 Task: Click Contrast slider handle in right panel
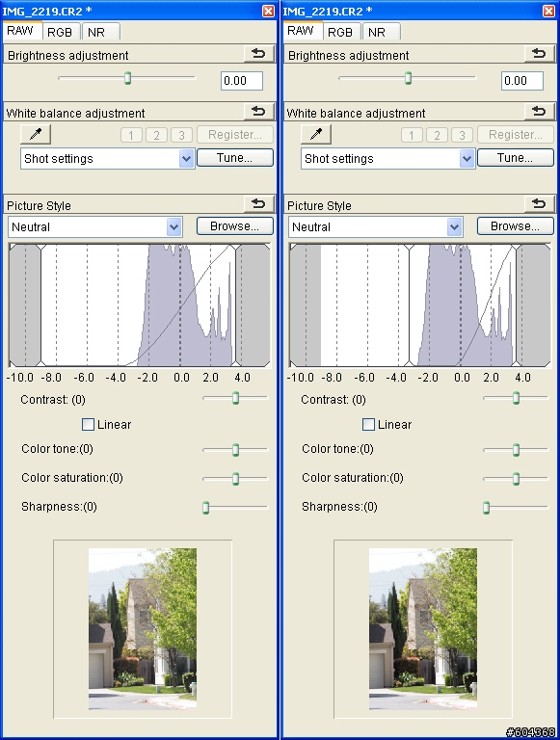tap(516, 398)
